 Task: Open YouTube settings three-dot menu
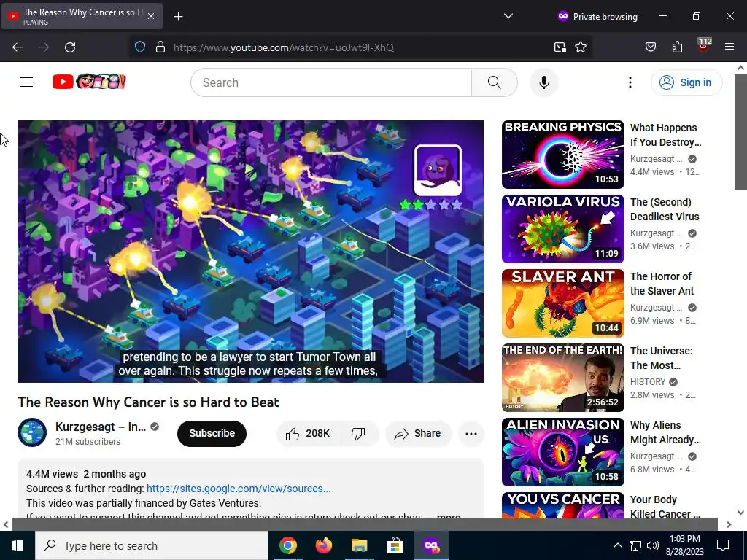630,82
